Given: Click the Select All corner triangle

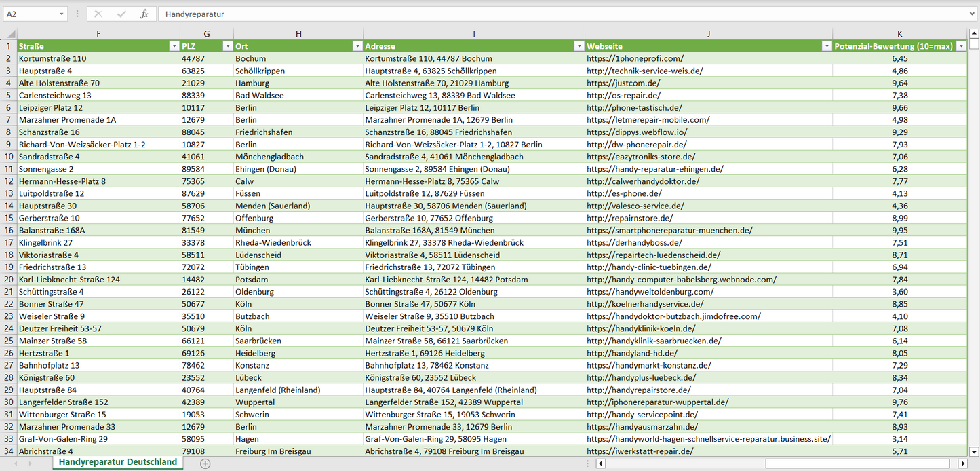Looking at the screenshot, I should [11, 34].
